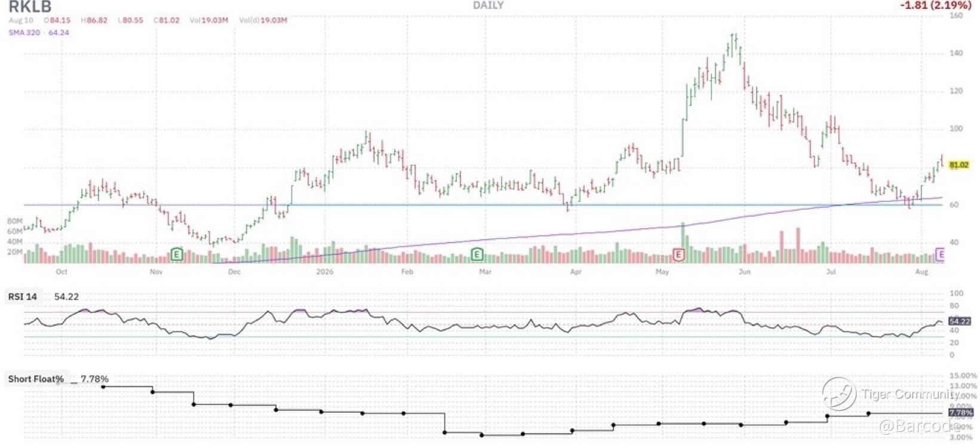
Task: Click the 13.00% short float axis label
Action: tap(963, 386)
